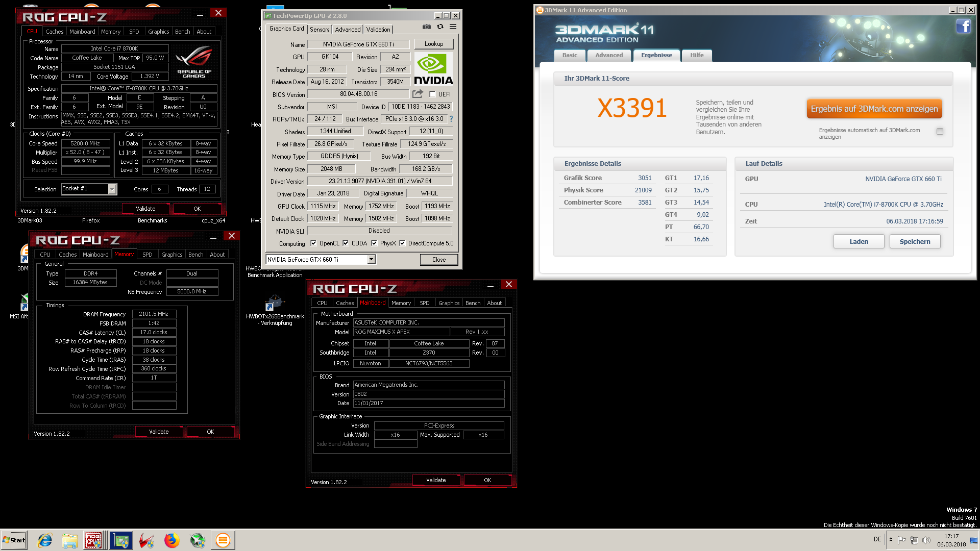Toggle the DirectCompute 5.0 checkbox
Image resolution: width=980 pixels, height=551 pixels.
[x=402, y=243]
